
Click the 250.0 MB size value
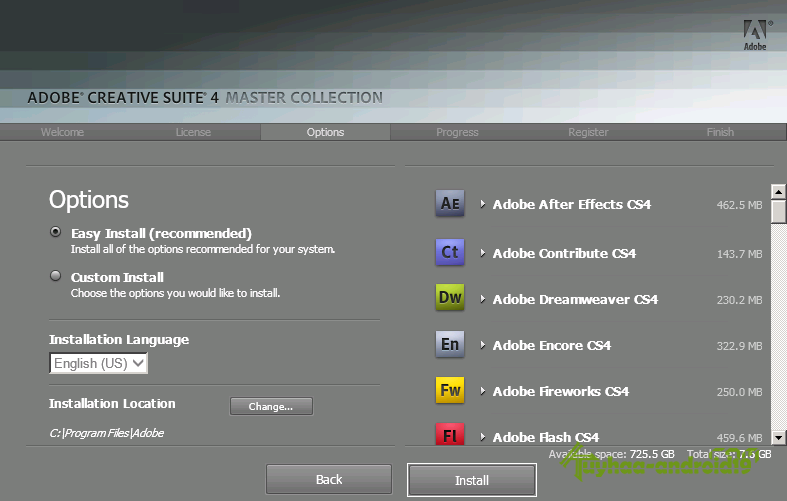(x=739, y=392)
